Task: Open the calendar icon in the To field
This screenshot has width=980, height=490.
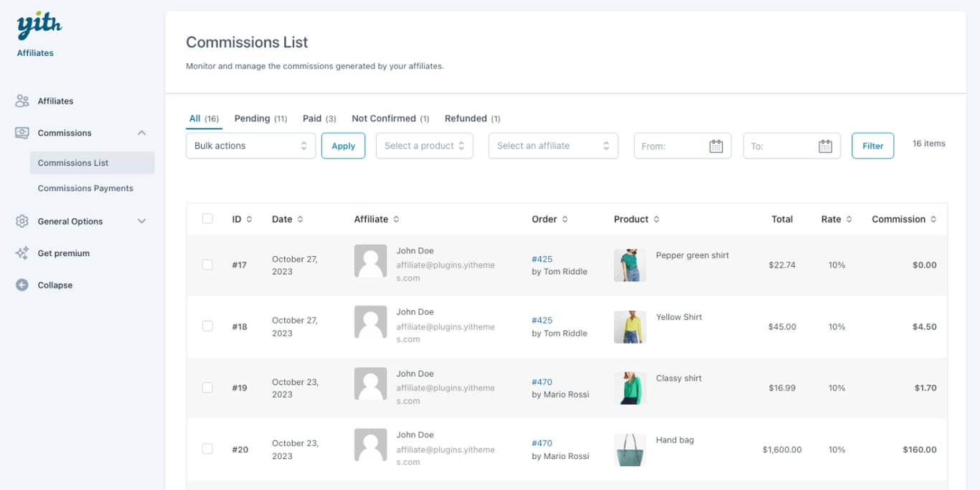Action: pos(825,145)
